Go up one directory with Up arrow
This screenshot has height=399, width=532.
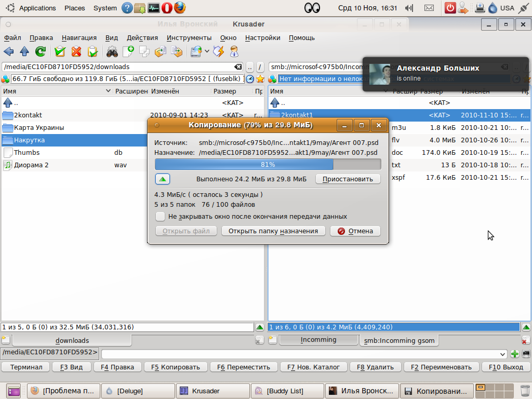(24, 51)
